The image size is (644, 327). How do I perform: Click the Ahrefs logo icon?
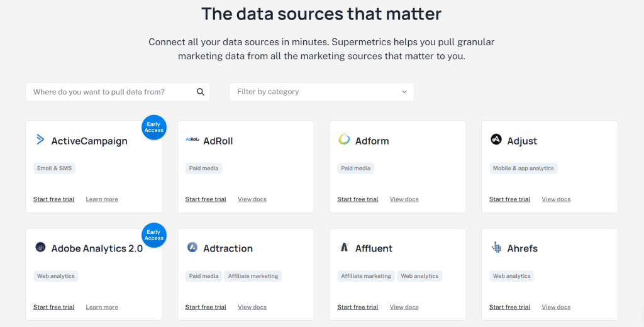[x=496, y=248]
